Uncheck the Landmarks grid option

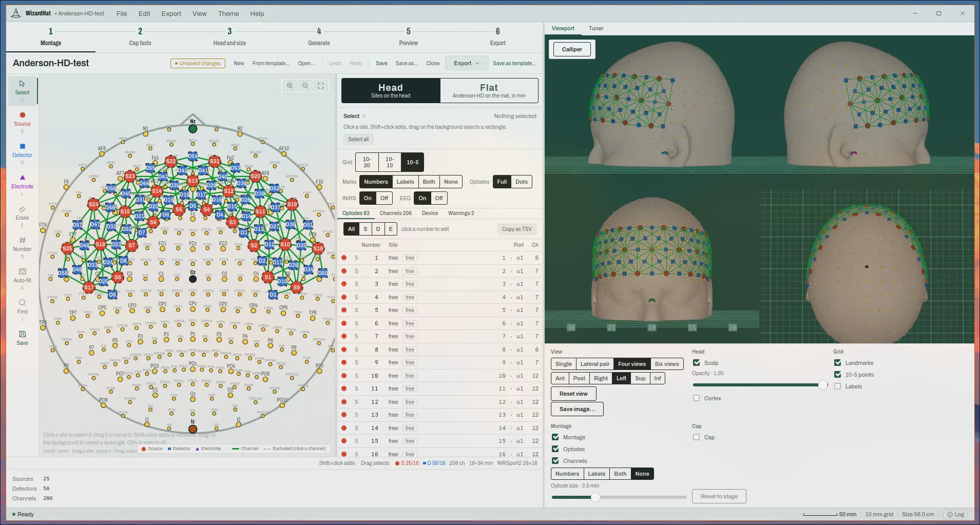(x=838, y=363)
